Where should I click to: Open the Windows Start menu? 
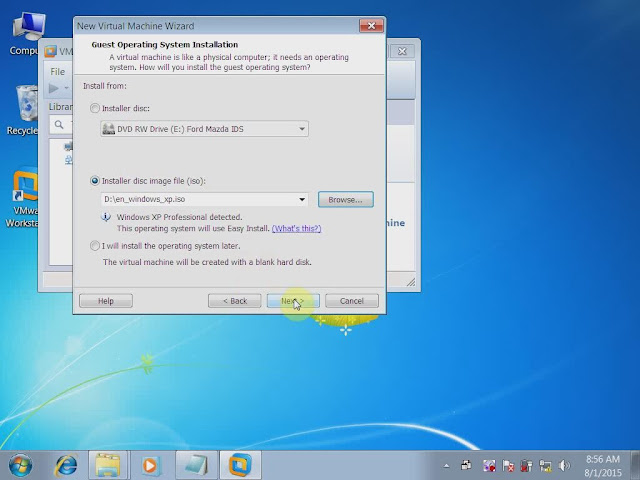pyautogui.click(x=20, y=465)
